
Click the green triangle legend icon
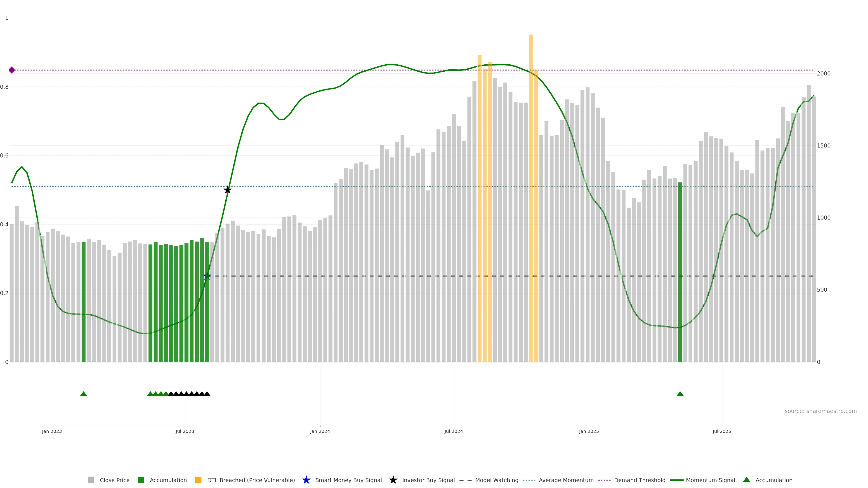click(x=746, y=480)
